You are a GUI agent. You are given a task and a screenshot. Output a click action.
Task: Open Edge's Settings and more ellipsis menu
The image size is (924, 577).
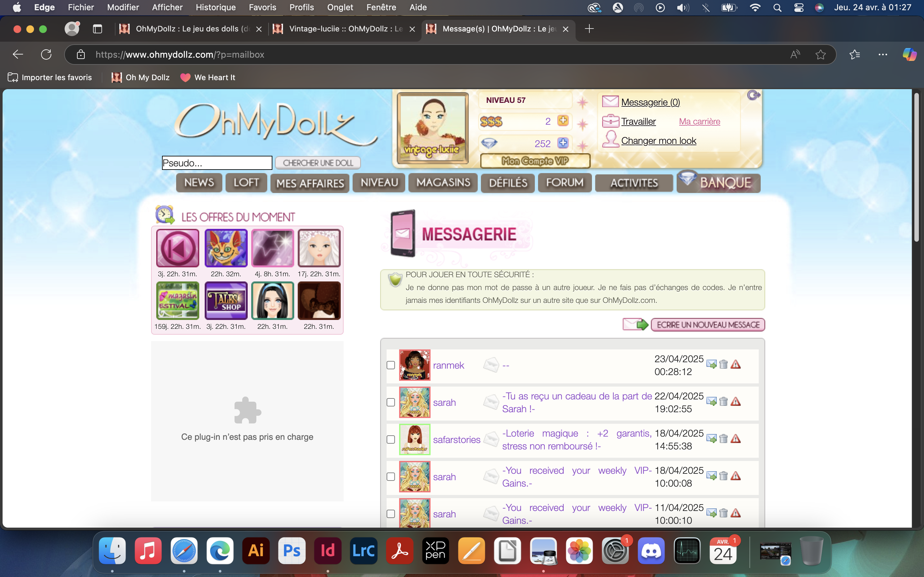click(882, 54)
